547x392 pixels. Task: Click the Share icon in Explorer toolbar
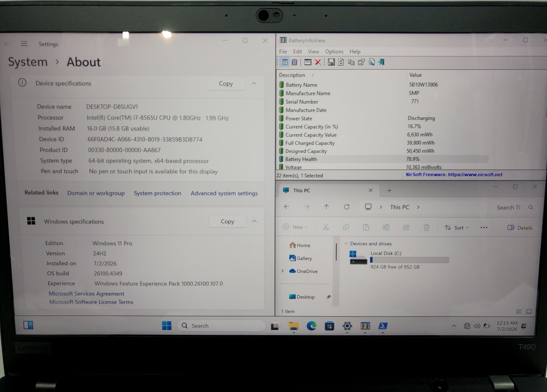(406, 227)
